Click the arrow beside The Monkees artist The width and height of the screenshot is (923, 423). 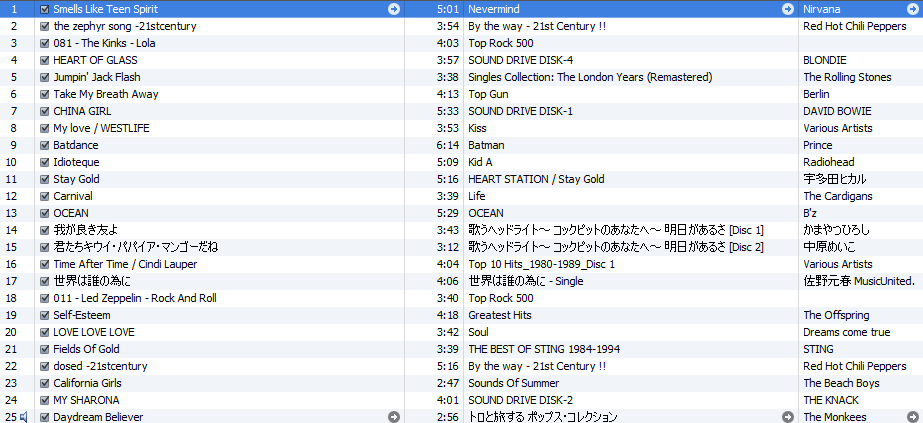pos(913,417)
